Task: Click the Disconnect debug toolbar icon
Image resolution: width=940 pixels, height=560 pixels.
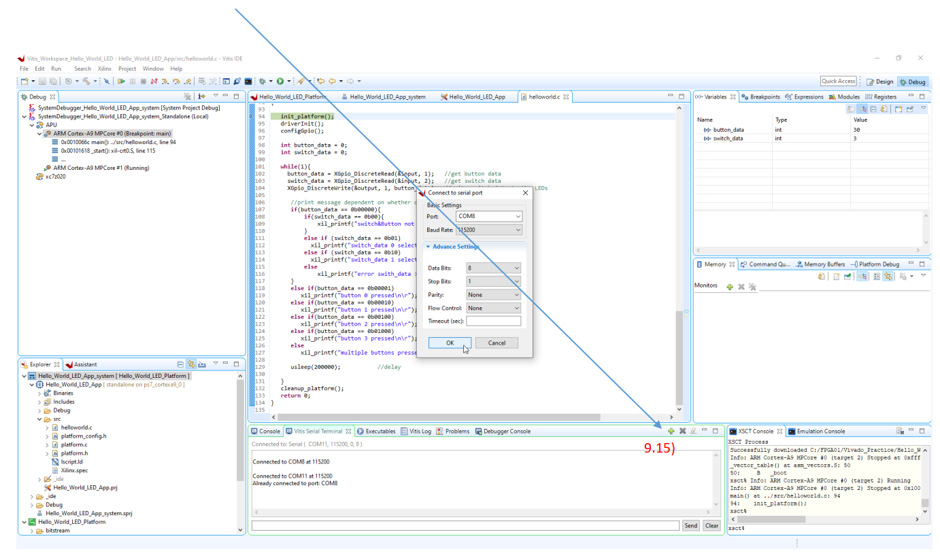Action: [154, 81]
